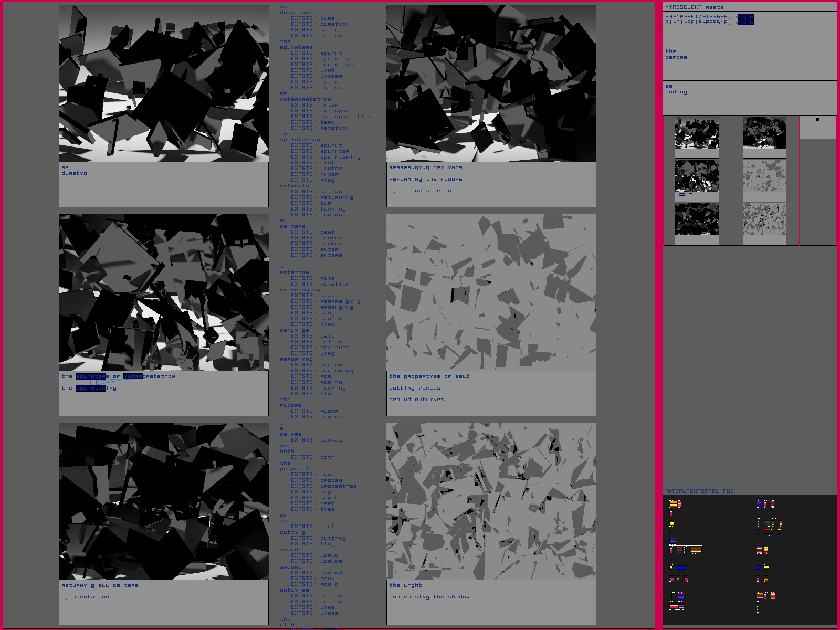This screenshot has height=630, width=840.
Task: Click 'rearranging ceilings' caption text
Action: tap(425, 167)
